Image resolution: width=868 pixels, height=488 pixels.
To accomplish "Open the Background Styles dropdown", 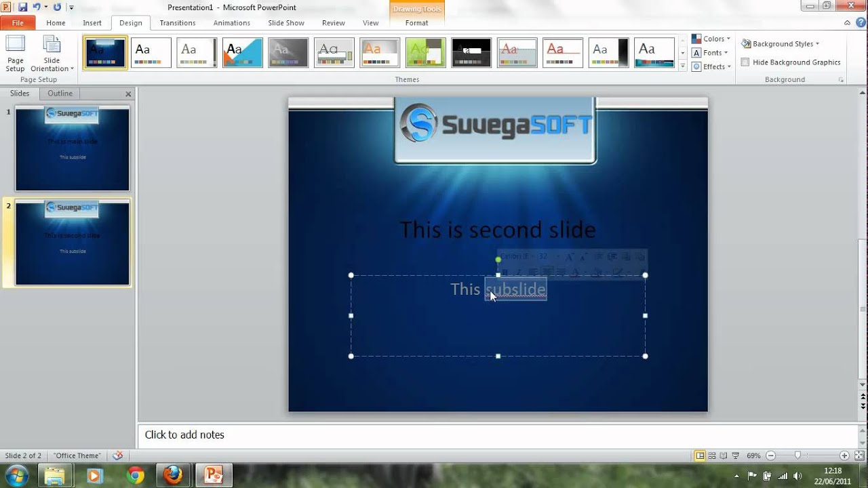I will tap(781, 43).
